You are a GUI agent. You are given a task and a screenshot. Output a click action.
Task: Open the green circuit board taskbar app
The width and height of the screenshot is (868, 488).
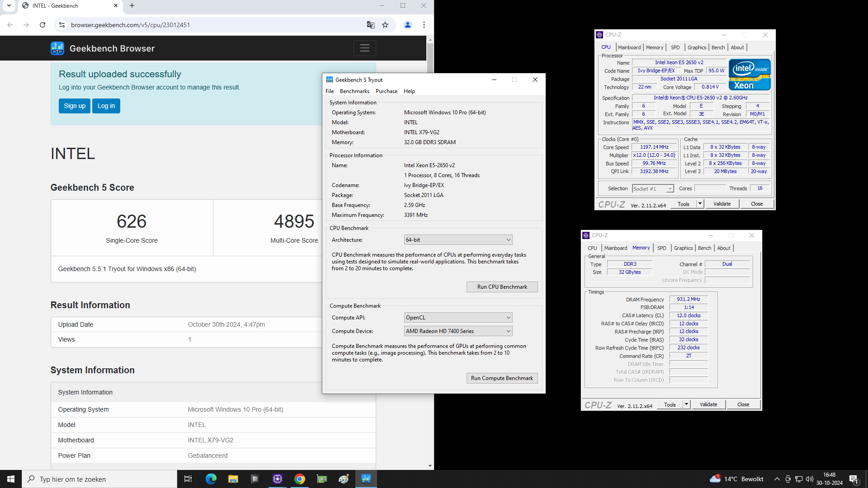pyautogui.click(x=322, y=479)
